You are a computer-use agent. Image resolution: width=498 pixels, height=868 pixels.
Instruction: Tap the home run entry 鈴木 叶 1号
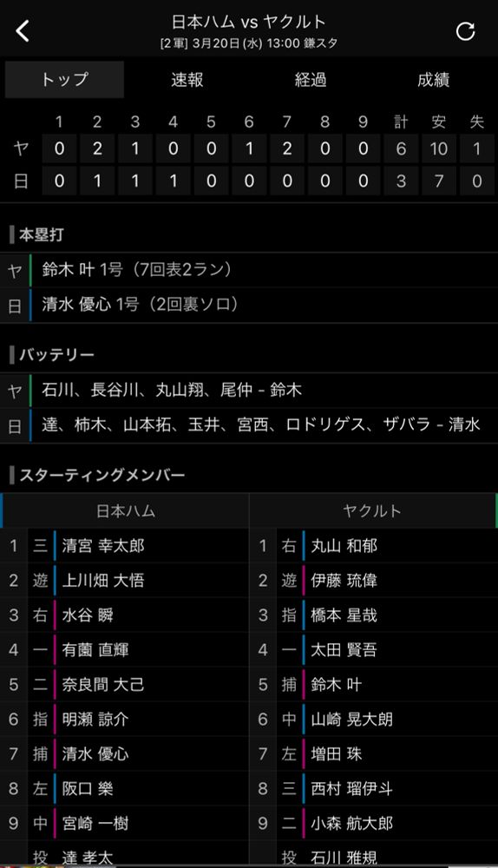[249, 270]
